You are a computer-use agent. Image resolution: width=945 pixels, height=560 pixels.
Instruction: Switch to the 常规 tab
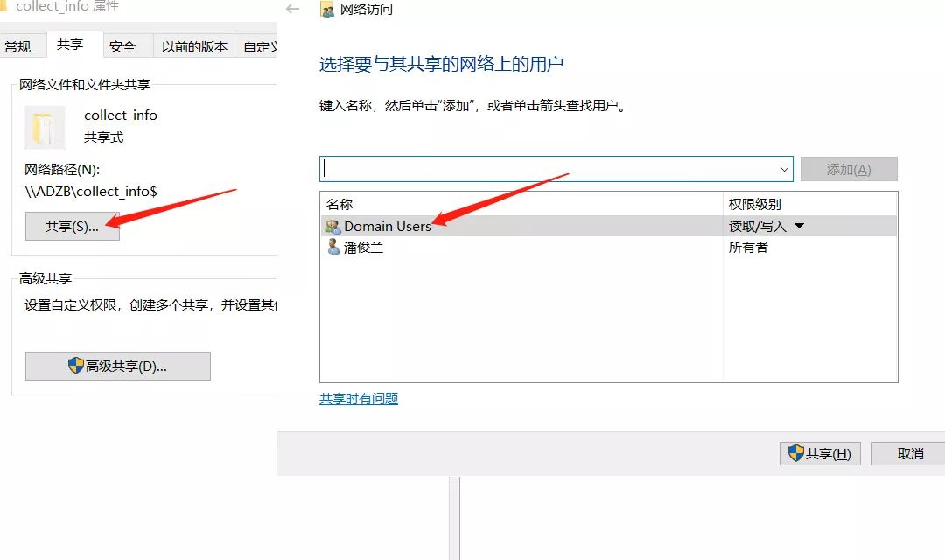point(17,46)
